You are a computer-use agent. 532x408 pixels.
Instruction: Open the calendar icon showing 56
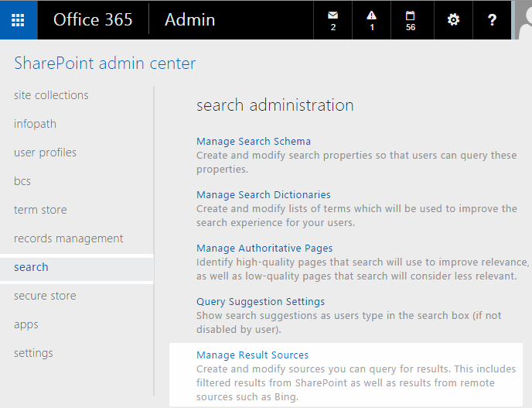[411, 19]
